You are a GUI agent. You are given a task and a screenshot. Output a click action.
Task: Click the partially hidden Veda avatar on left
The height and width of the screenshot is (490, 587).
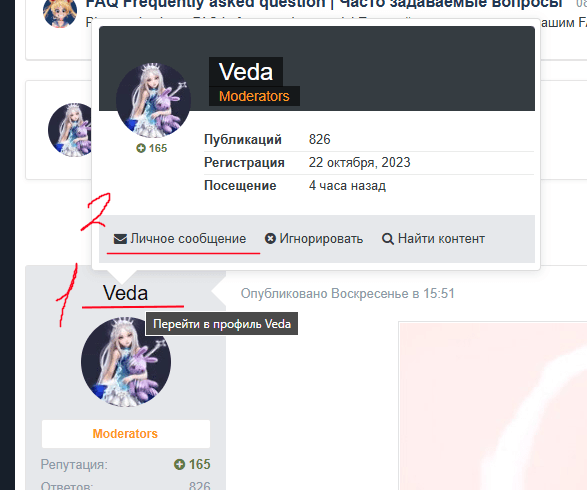(x=70, y=130)
